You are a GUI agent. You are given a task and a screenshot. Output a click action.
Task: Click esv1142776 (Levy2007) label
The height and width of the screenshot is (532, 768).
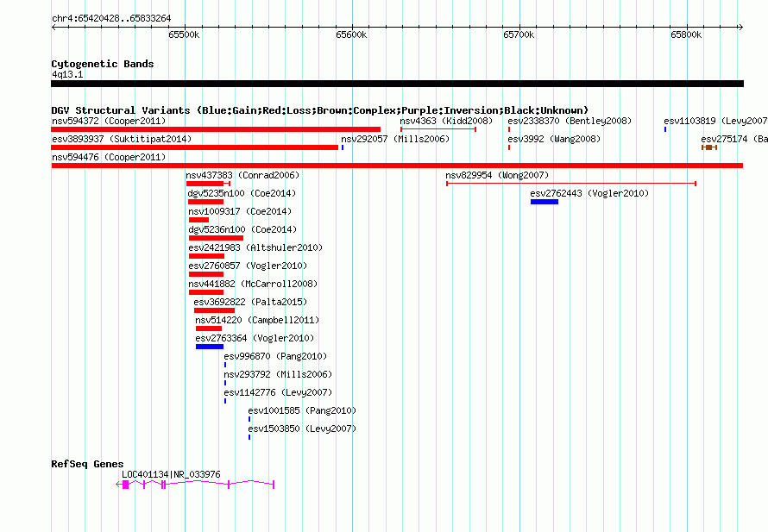[278, 392]
